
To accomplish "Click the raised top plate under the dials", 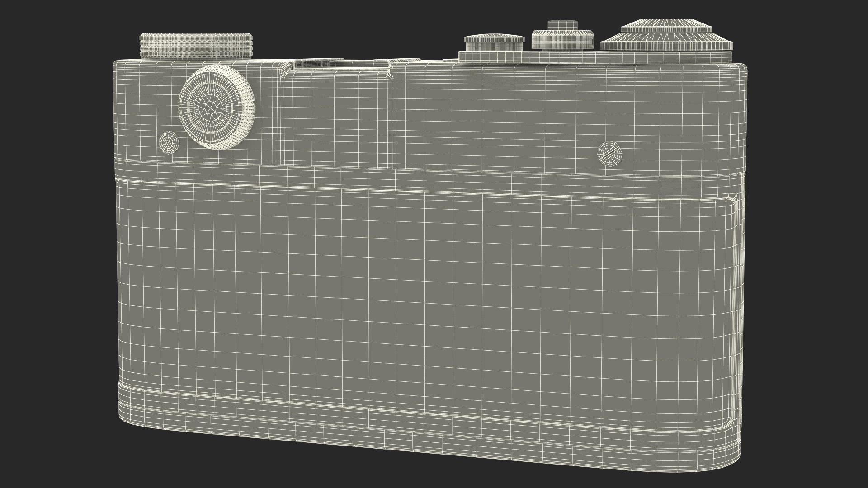I will click(588, 57).
